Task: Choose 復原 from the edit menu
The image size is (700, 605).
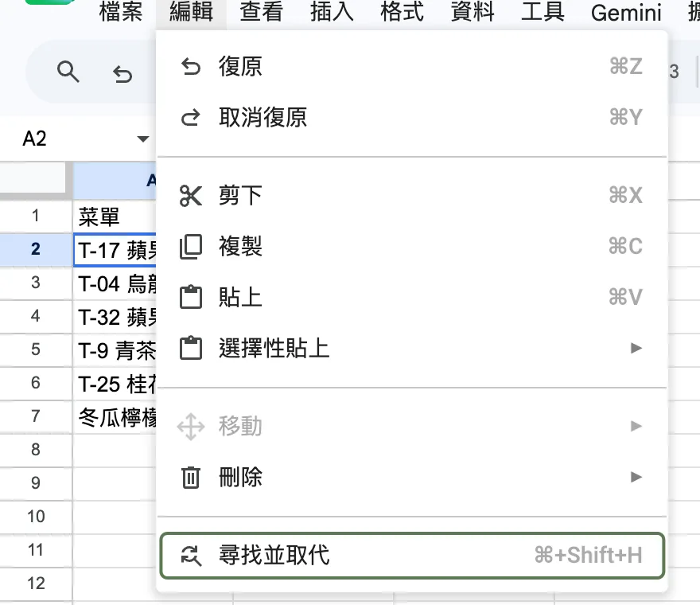Action: pos(412,67)
